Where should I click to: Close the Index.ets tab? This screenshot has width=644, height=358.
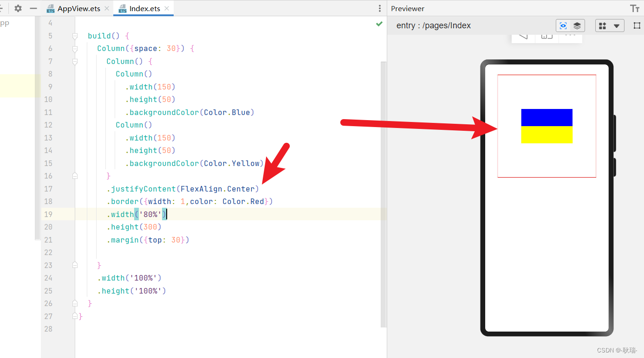(x=167, y=8)
